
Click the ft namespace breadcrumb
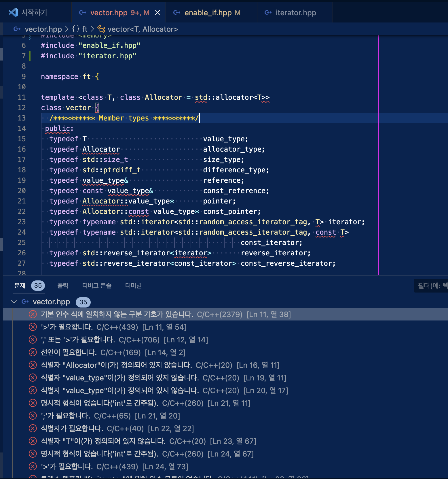pyautogui.click(x=84, y=29)
